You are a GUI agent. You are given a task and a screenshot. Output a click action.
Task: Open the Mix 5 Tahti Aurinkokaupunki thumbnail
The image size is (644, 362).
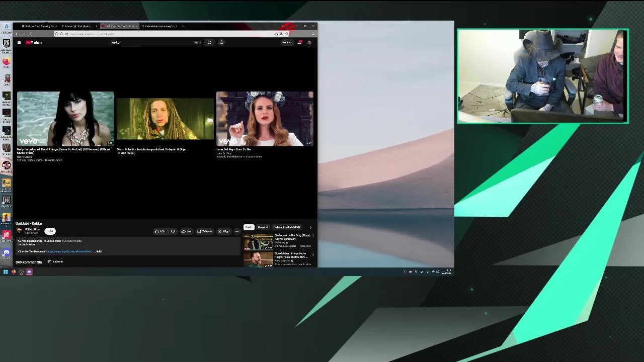[x=165, y=119]
